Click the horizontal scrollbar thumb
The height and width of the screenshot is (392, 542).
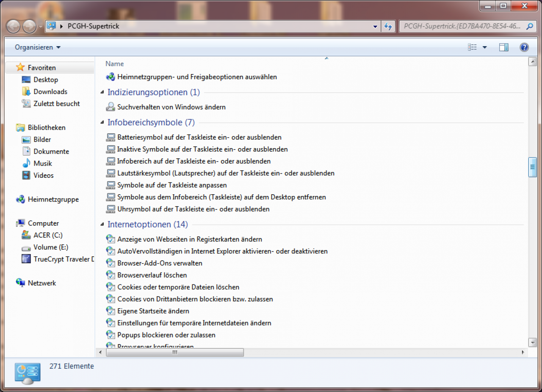coord(175,352)
